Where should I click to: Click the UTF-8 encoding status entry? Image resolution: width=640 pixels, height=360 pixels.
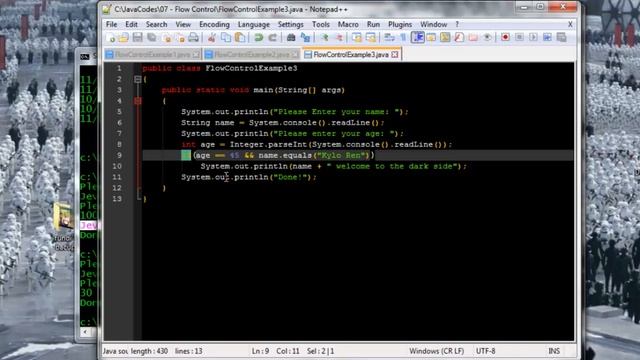485,351
